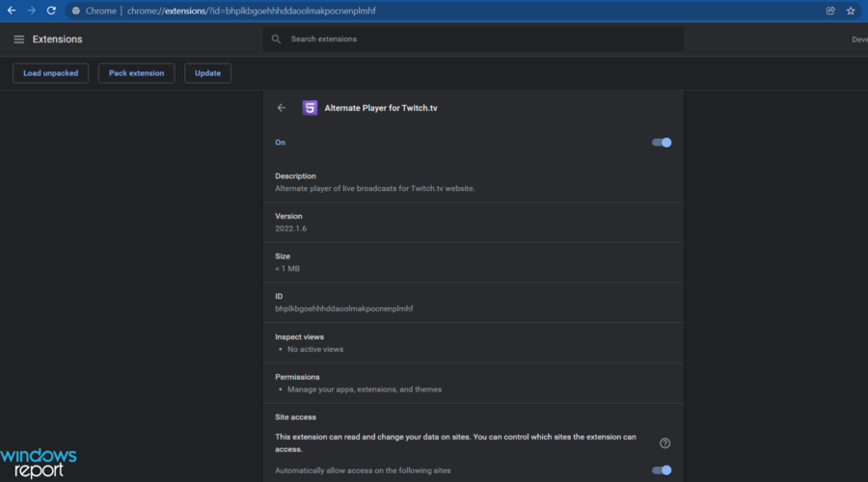Select the extension ID string text
This screenshot has height=482, width=868.
(x=343, y=308)
